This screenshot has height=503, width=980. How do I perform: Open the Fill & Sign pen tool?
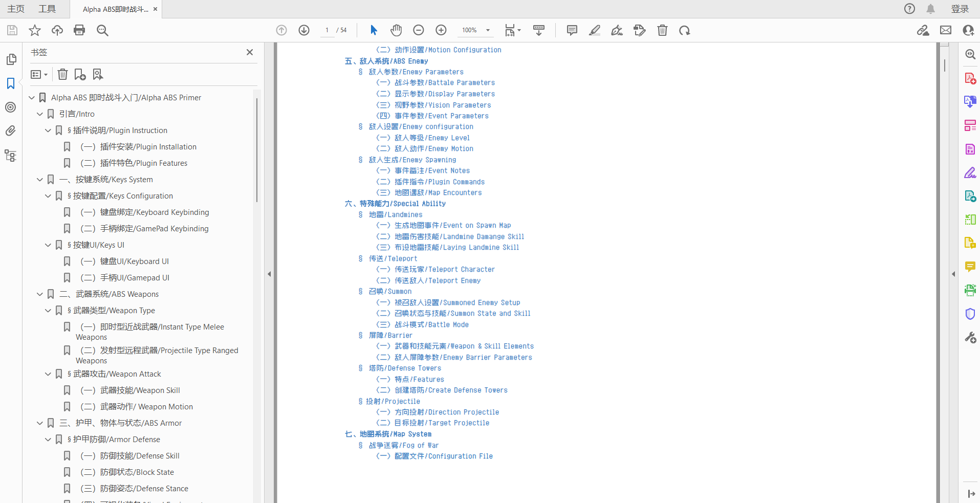(970, 172)
